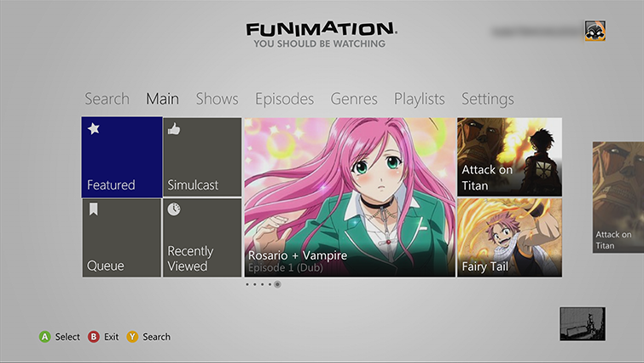Switch to the Playlists tab

point(420,99)
